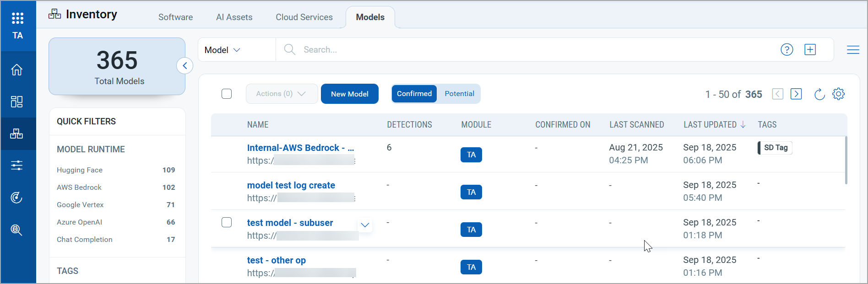Click the LAST SCANNED column header
Screen dimensions: 868x284
[x=637, y=124]
